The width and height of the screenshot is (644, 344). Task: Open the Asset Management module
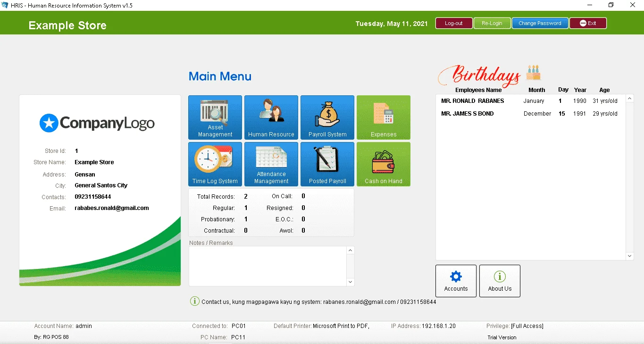[x=215, y=117]
